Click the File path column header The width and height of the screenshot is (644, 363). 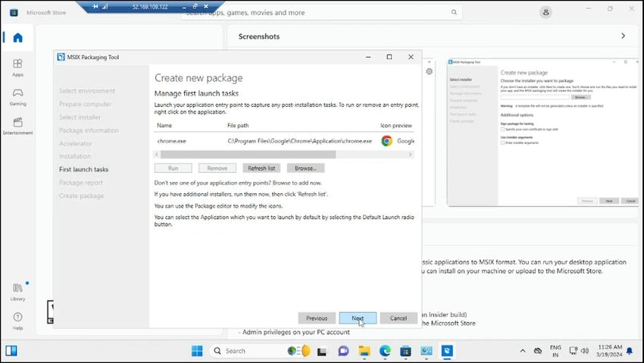(x=238, y=125)
